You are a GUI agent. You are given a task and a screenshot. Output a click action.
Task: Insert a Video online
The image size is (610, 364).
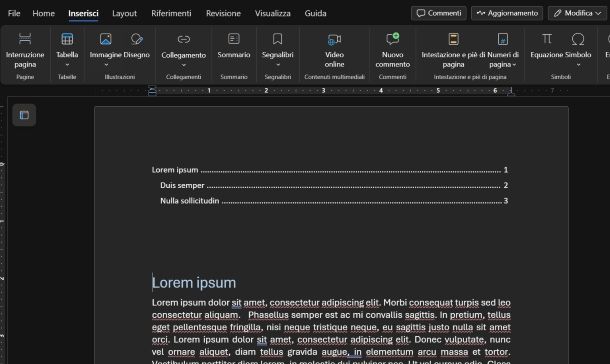334,50
